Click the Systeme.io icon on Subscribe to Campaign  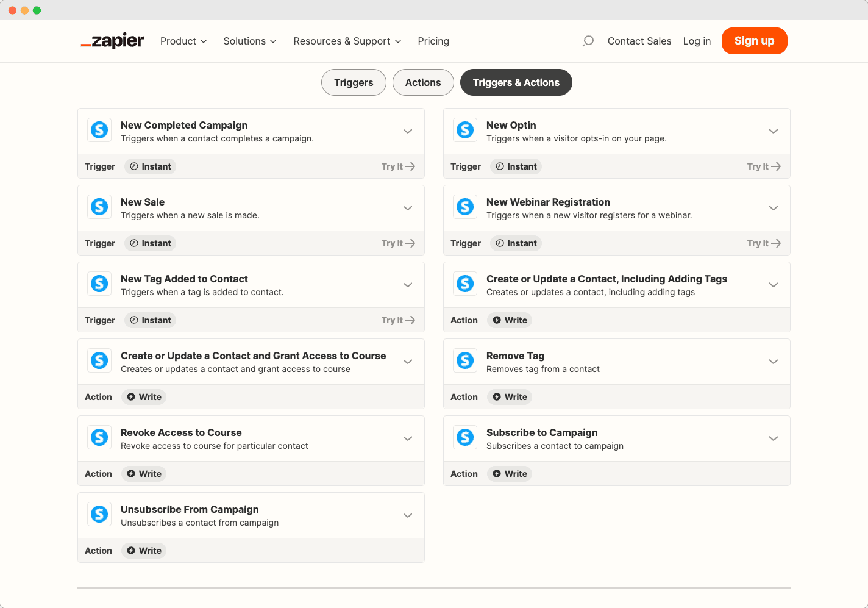coord(464,437)
